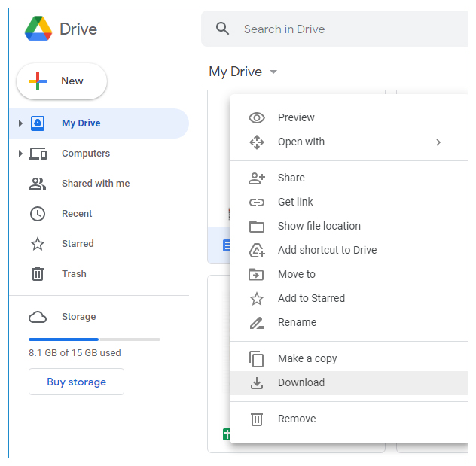Click the 8.1 GB of 15 GB used text
Viewport: 476px width, 466px height.
click(75, 353)
